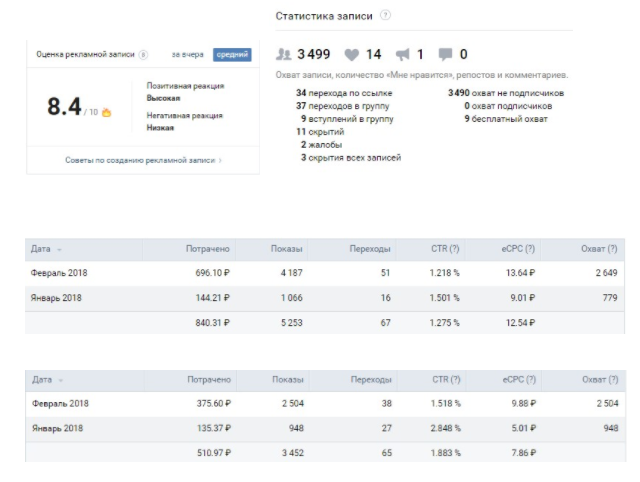Select the 5.01 ₽ eCPC cell
This screenshot has height=482, width=640.
tap(524, 429)
